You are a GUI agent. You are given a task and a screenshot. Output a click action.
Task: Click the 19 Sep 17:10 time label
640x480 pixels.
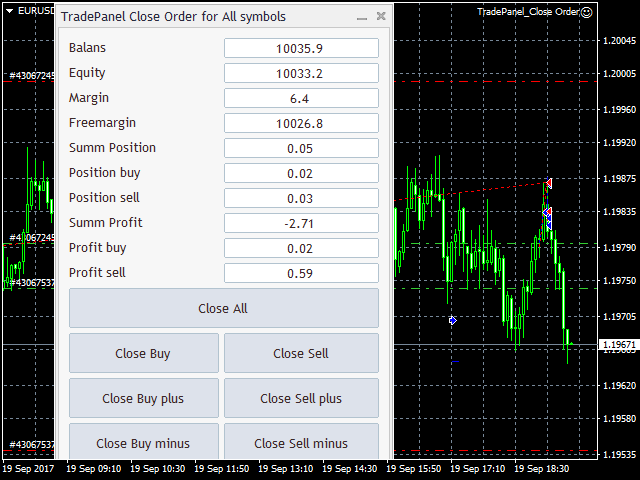[x=478, y=469]
